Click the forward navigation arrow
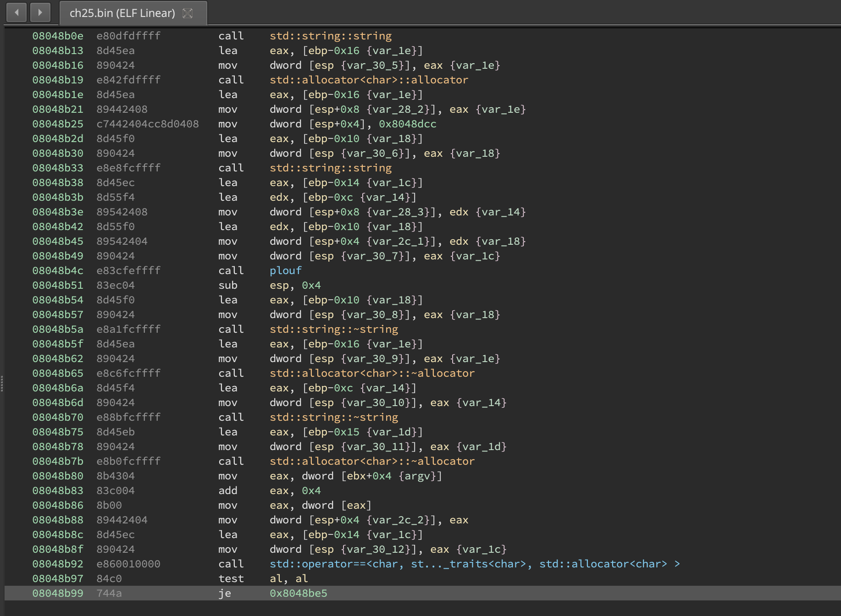The image size is (841, 616). [40, 12]
